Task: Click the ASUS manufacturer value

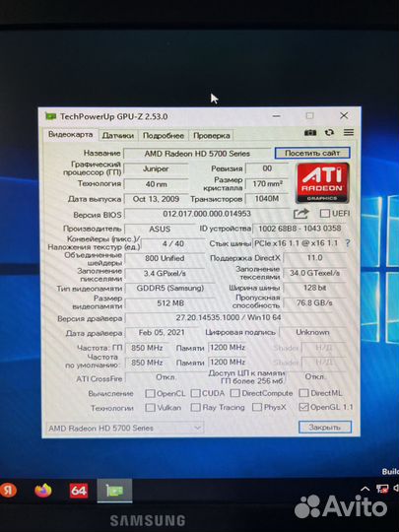Action: [160, 229]
